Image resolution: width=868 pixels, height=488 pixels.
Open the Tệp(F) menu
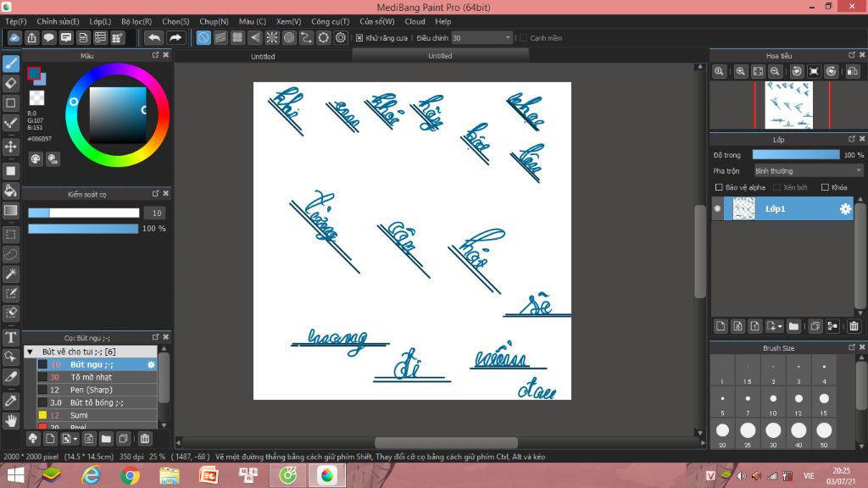click(15, 21)
